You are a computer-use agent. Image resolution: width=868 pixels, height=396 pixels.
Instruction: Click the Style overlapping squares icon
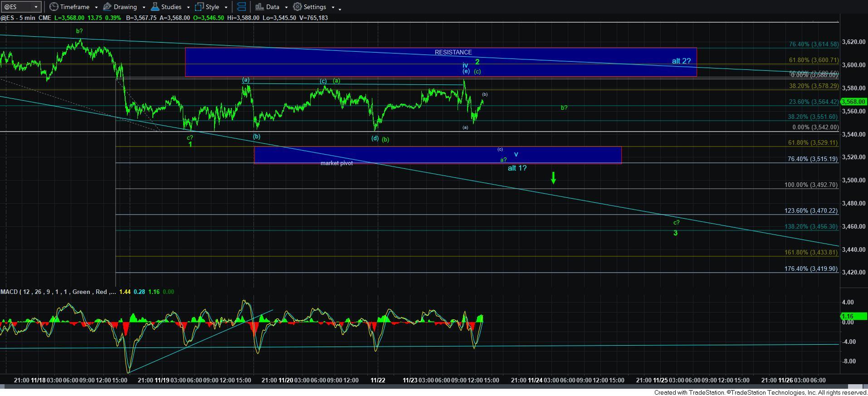pos(199,7)
